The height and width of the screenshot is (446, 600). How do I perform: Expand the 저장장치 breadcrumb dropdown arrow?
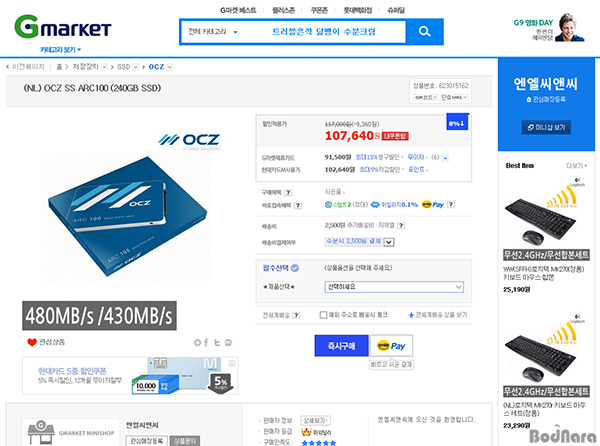coord(104,67)
